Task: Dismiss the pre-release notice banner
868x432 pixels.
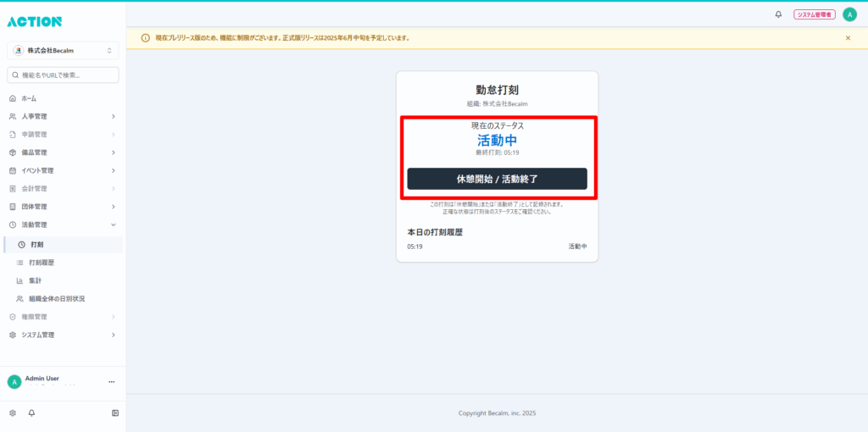Action: coord(848,38)
